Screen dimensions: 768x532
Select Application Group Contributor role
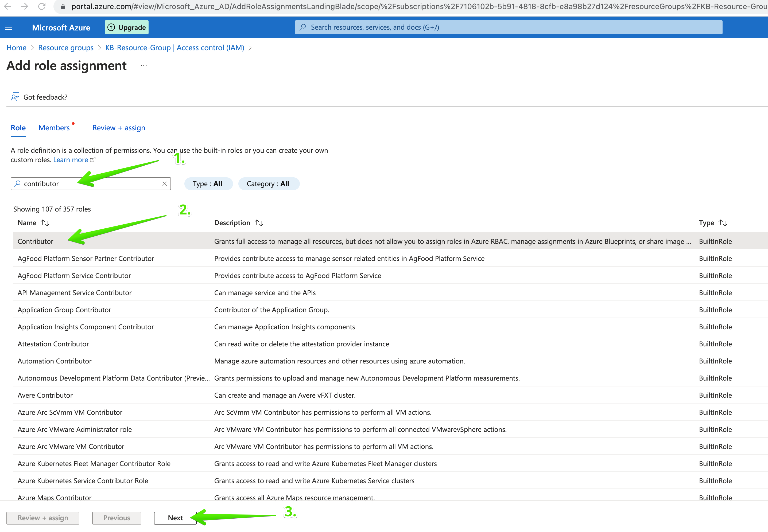pyautogui.click(x=390, y=310)
